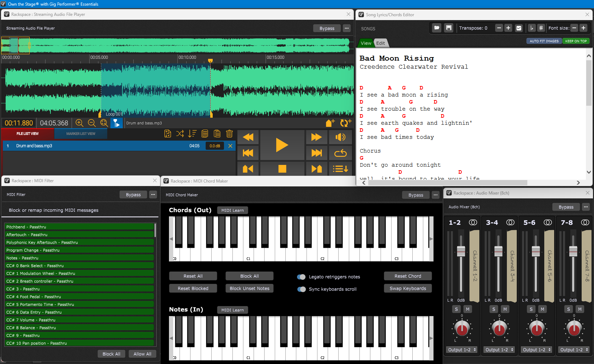Image resolution: width=594 pixels, height=364 pixels.
Task: Click the add loop region icon
Action: (x=345, y=123)
